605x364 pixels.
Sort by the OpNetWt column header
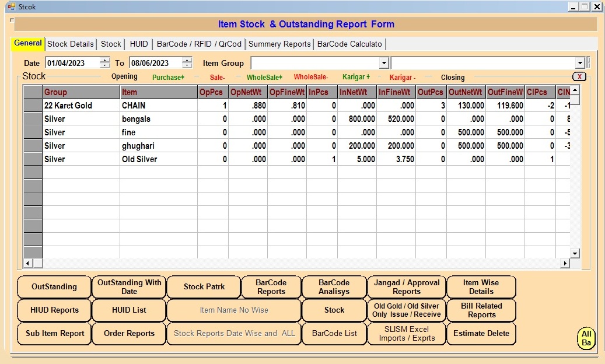tap(247, 92)
